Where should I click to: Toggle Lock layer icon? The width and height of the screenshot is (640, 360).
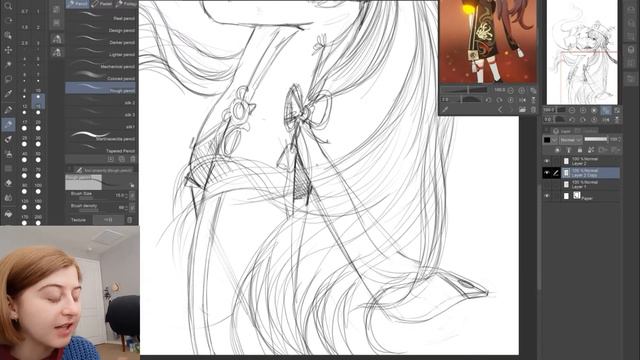tap(580, 150)
